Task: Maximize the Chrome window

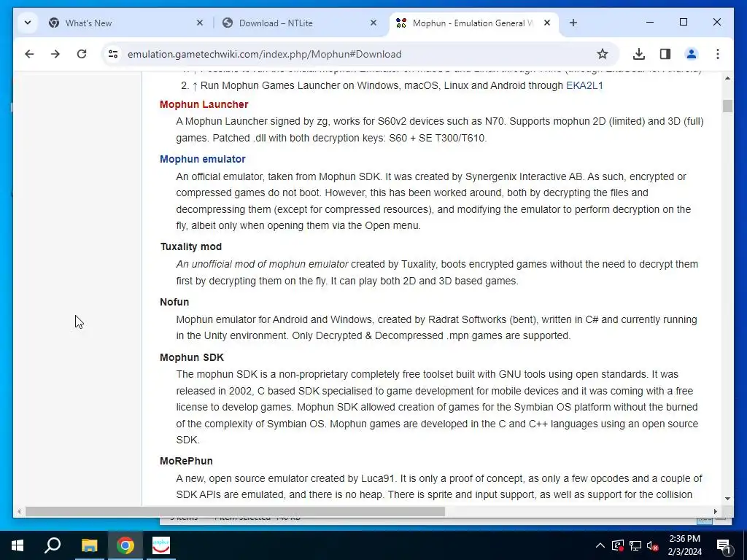Action: 683,23
